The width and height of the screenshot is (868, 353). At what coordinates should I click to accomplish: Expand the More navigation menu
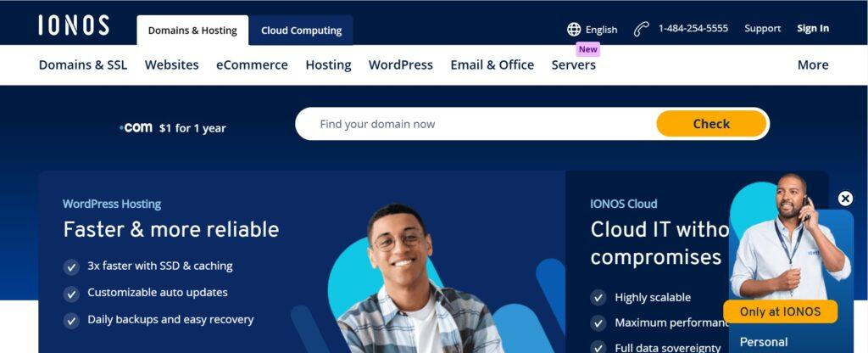tap(813, 64)
